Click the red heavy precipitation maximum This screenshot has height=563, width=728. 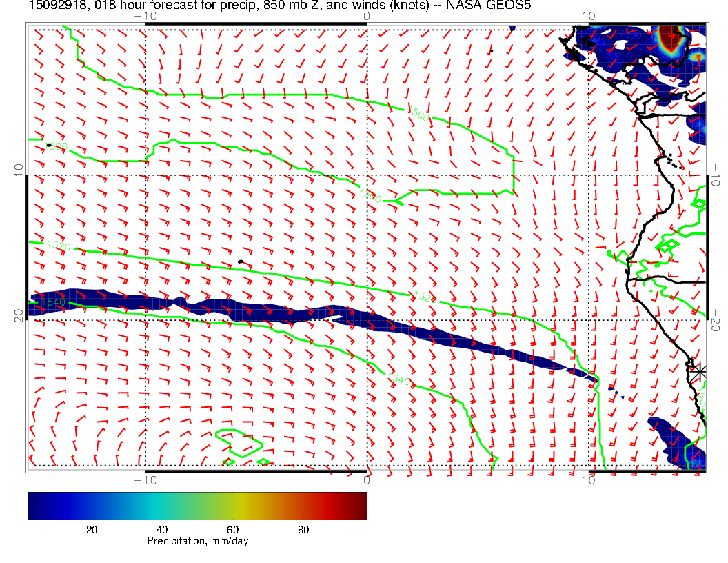point(669,37)
